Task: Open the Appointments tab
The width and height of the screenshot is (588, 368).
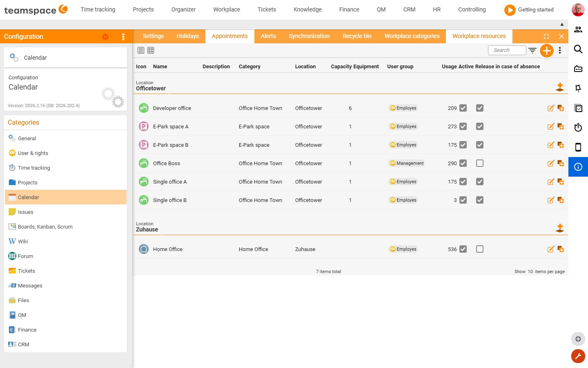Action: (x=230, y=36)
